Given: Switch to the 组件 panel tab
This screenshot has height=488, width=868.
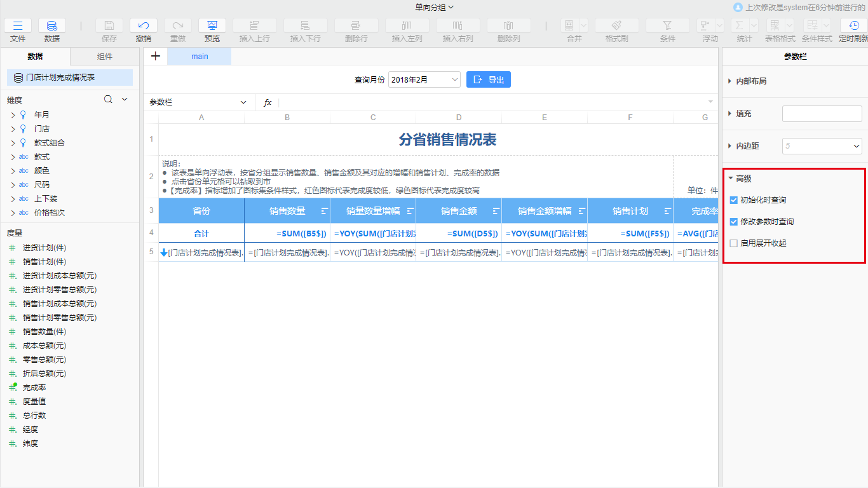Looking at the screenshot, I should (x=104, y=56).
